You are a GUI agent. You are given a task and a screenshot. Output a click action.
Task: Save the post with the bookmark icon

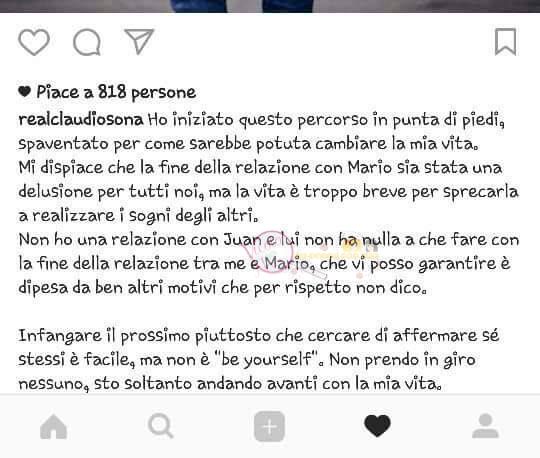[505, 42]
